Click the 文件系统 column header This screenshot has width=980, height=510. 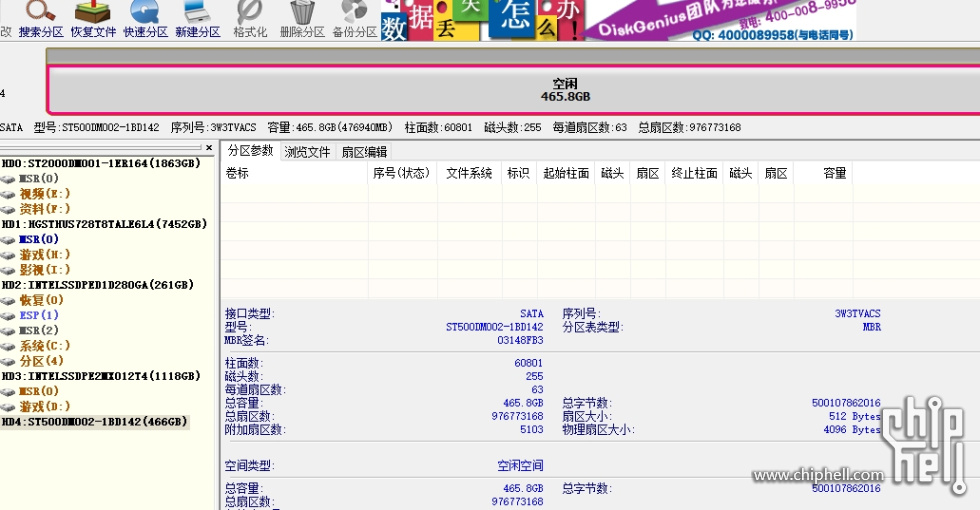click(469, 173)
